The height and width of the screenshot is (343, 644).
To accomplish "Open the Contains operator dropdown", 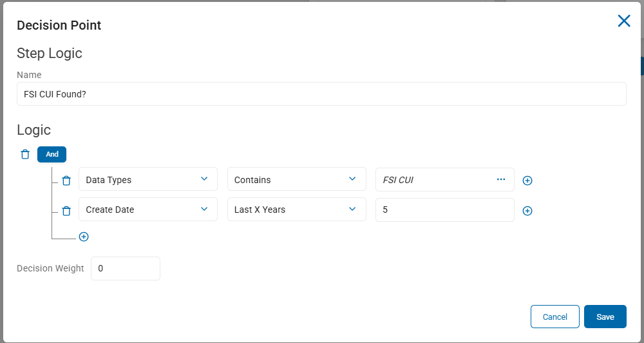I will pos(296,179).
